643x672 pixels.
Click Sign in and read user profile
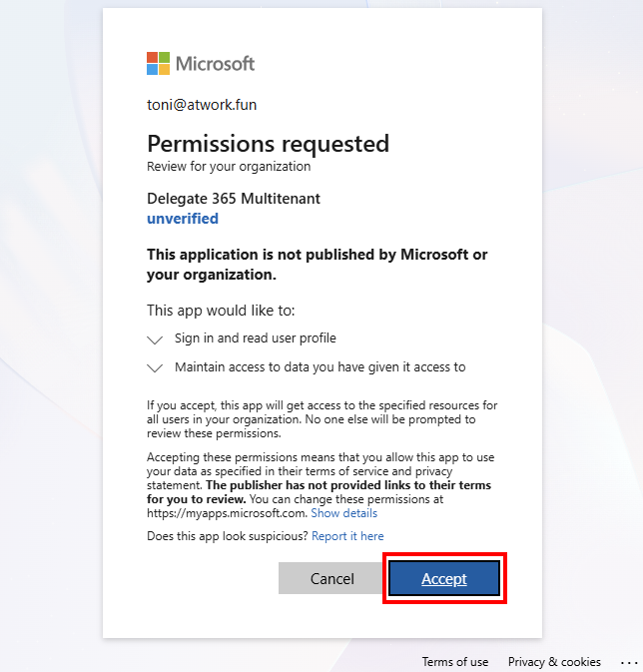[255, 337]
